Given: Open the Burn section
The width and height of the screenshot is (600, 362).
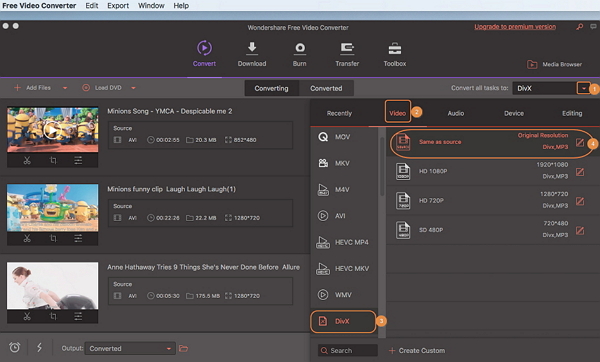Looking at the screenshot, I should [300, 54].
